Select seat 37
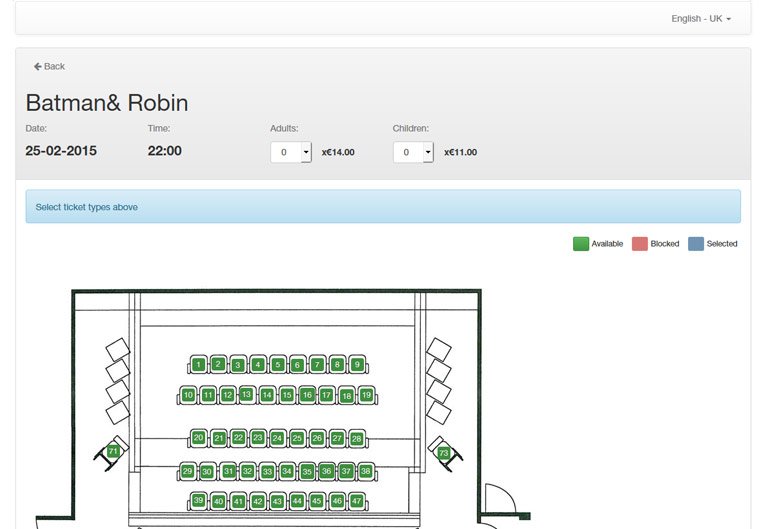 [x=346, y=471]
